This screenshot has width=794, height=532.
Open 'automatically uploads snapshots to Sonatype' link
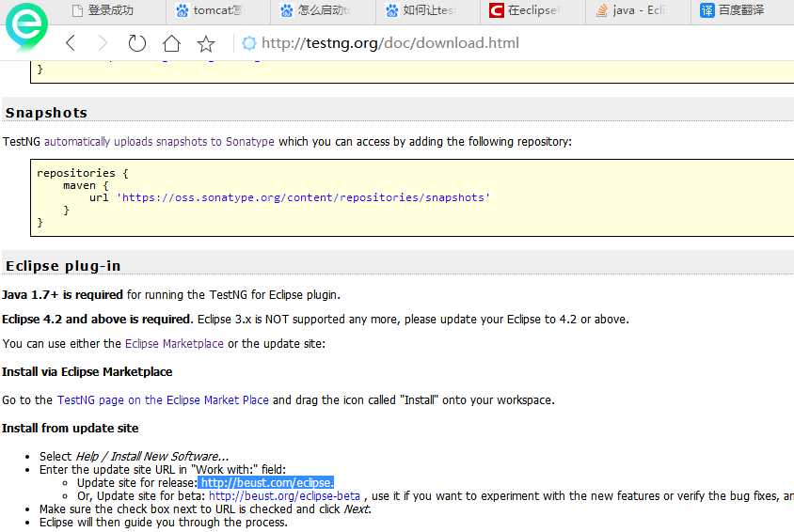pyautogui.click(x=159, y=142)
